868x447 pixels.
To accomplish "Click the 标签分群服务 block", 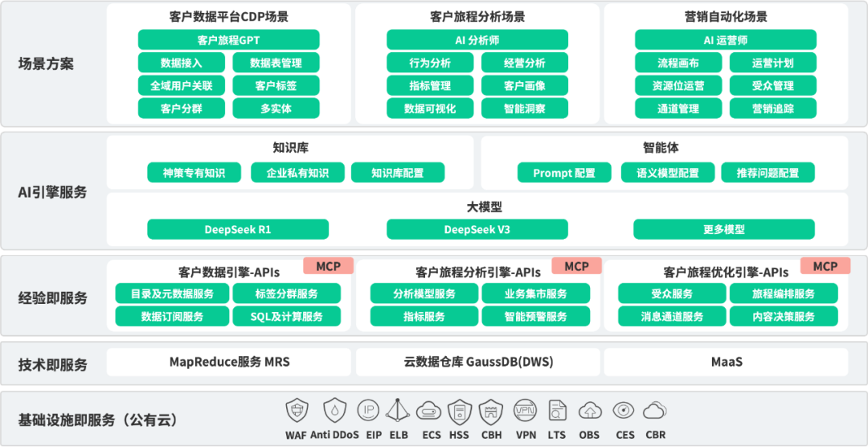I will tap(287, 293).
